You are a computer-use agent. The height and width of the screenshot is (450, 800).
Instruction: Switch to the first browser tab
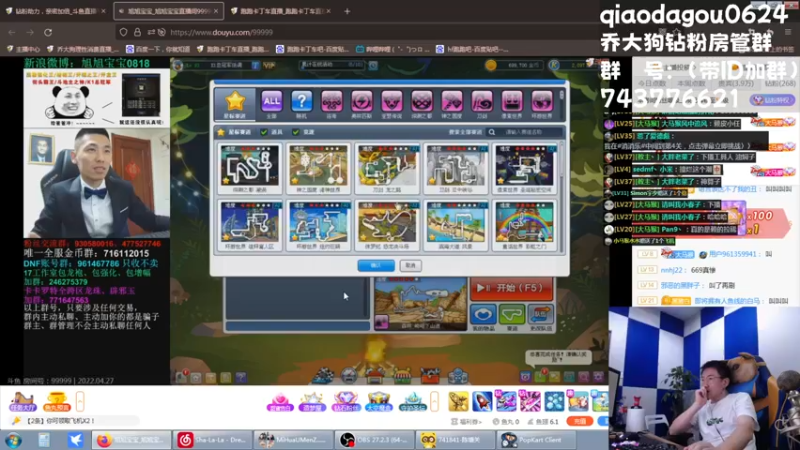[x=56, y=11]
